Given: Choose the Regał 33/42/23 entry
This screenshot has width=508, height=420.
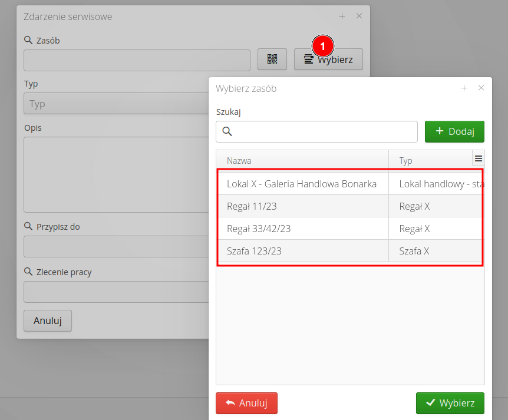Looking at the screenshot, I should click(x=301, y=229).
